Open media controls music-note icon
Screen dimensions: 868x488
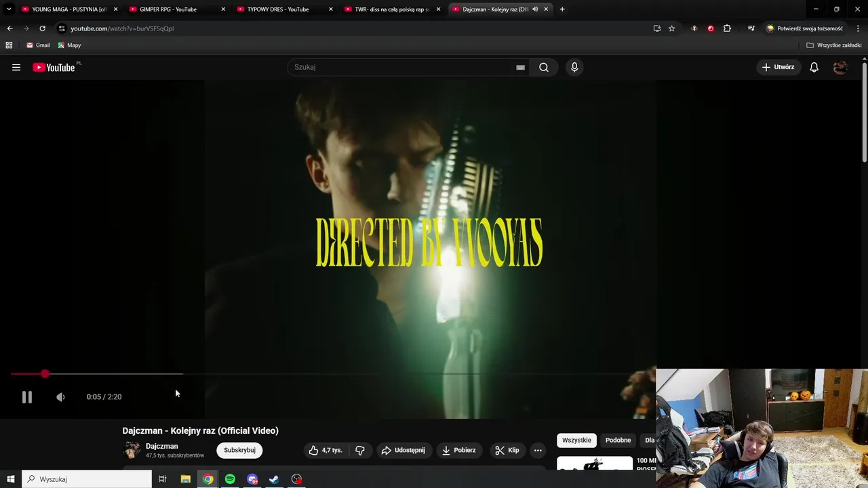pyautogui.click(x=751, y=28)
